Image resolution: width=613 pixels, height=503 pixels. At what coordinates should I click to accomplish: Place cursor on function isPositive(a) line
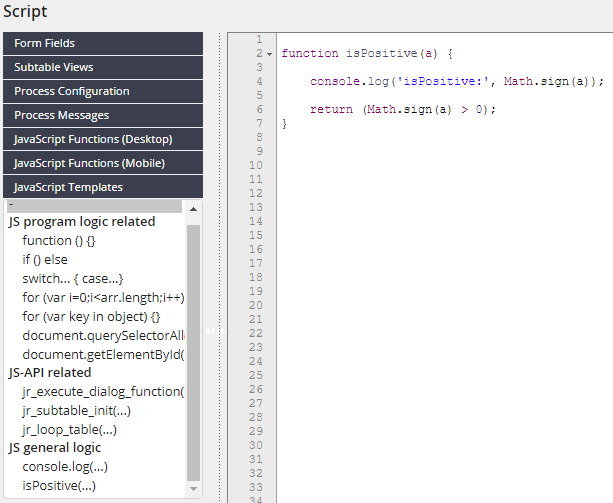[x=367, y=53]
